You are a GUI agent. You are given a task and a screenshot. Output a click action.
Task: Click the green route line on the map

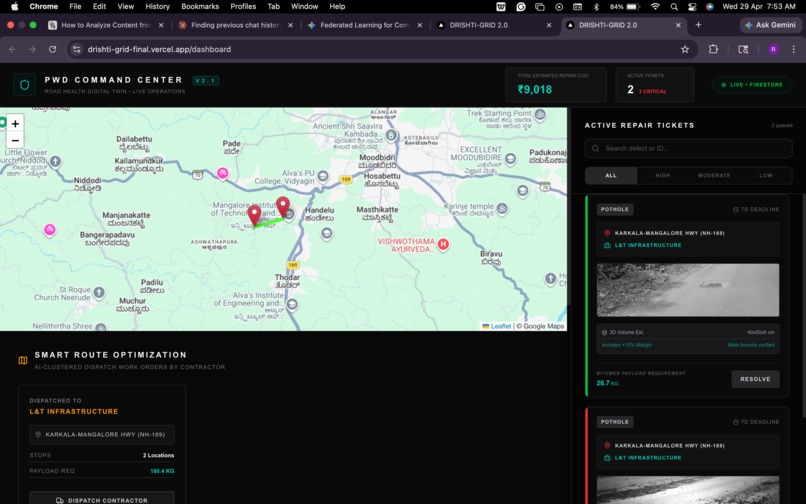coord(269,223)
